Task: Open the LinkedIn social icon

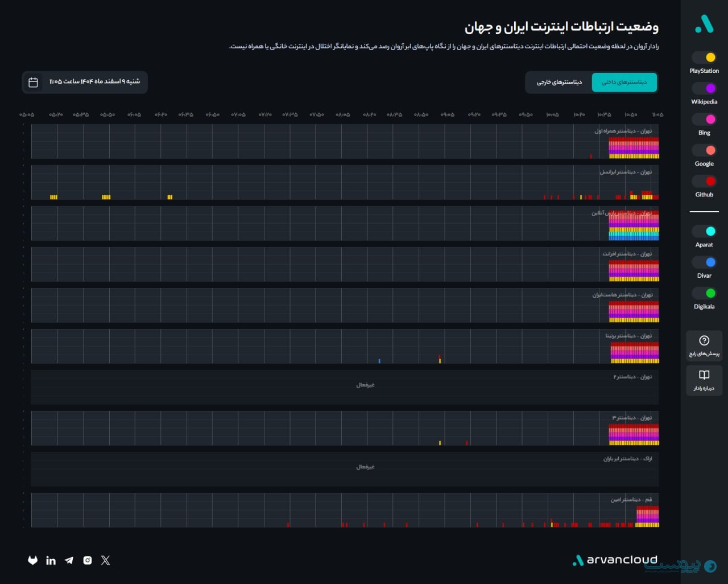Action: coord(51,561)
